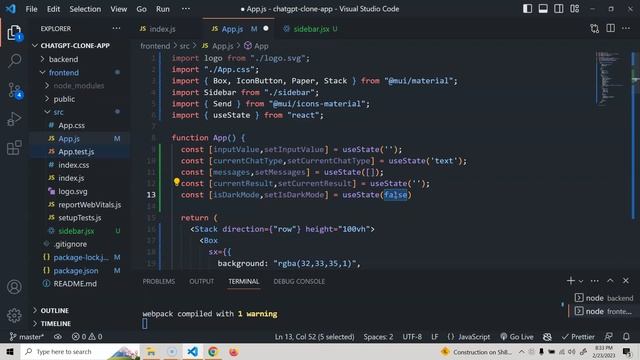This screenshot has width=640, height=360.
Task: Change LF end of line sequence
Action: 435,337
